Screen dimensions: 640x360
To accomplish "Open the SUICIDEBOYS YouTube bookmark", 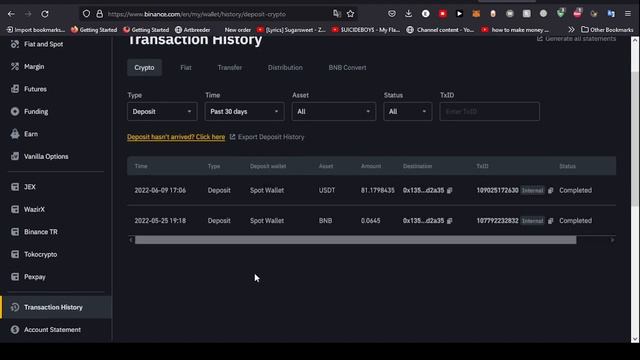I will 366,30.
